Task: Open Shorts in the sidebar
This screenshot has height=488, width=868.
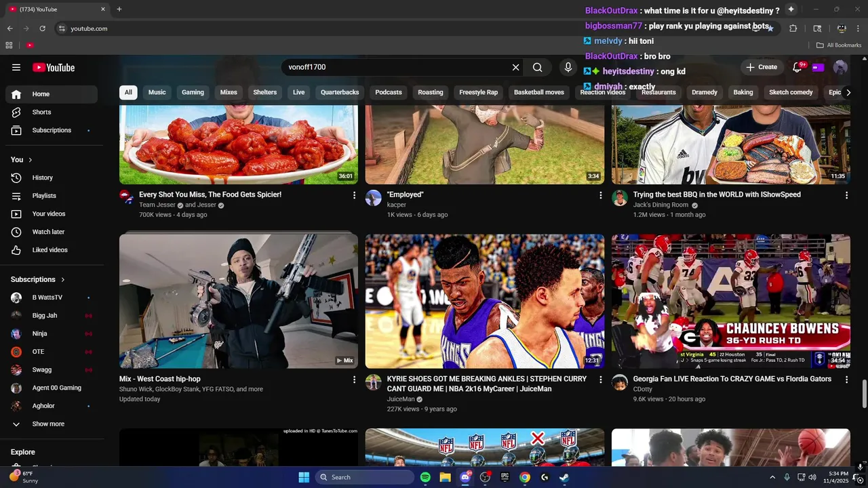Action: pyautogui.click(x=52, y=112)
